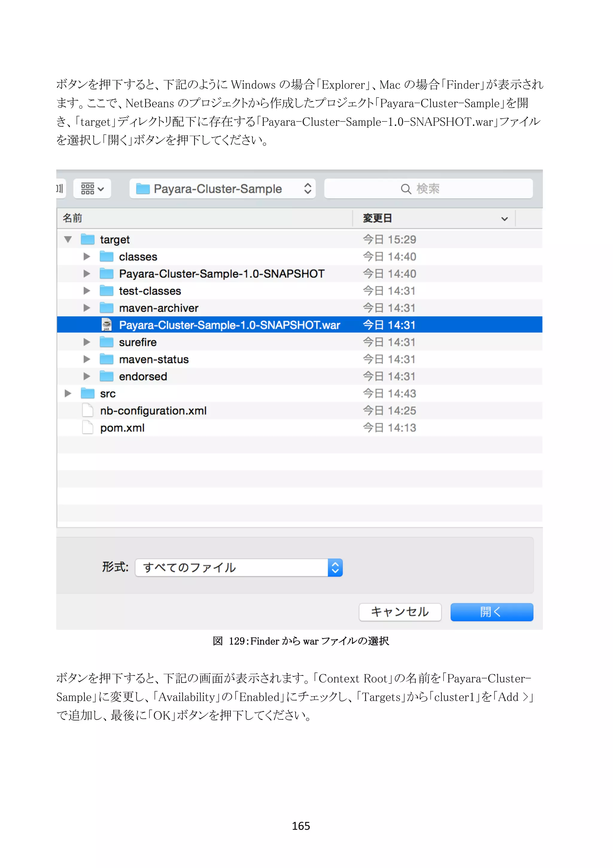Viewport: 613px width, 868px height.
Task: Select the pom.xml file
Action: 122,428
